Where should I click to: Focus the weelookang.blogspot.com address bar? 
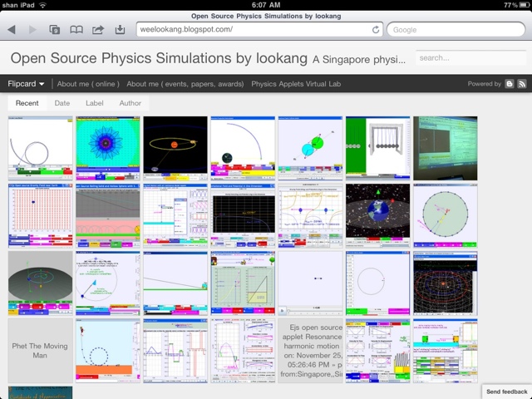259,30
